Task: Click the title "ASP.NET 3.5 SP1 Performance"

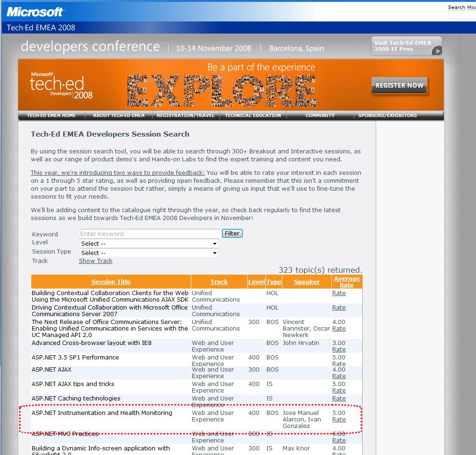Action: click(x=75, y=357)
